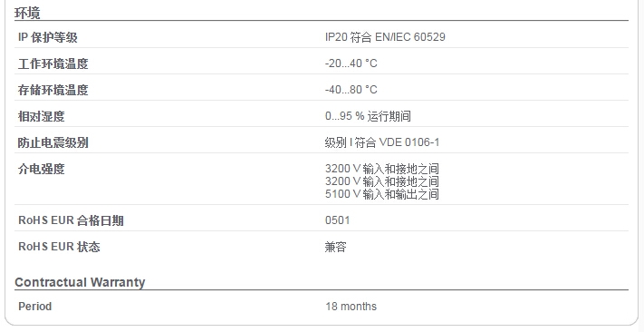
Task: Click the -20...40 °C value
Action: coord(351,63)
